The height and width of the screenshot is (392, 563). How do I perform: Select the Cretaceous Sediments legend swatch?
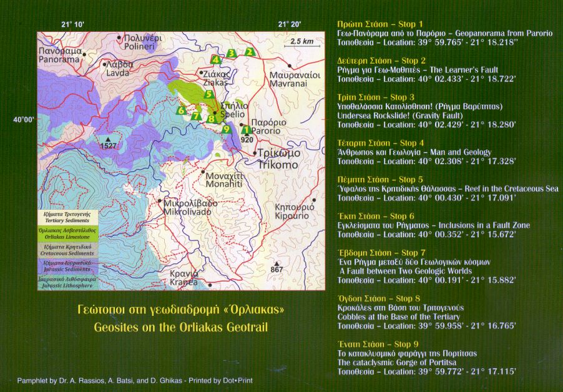pos(67,250)
